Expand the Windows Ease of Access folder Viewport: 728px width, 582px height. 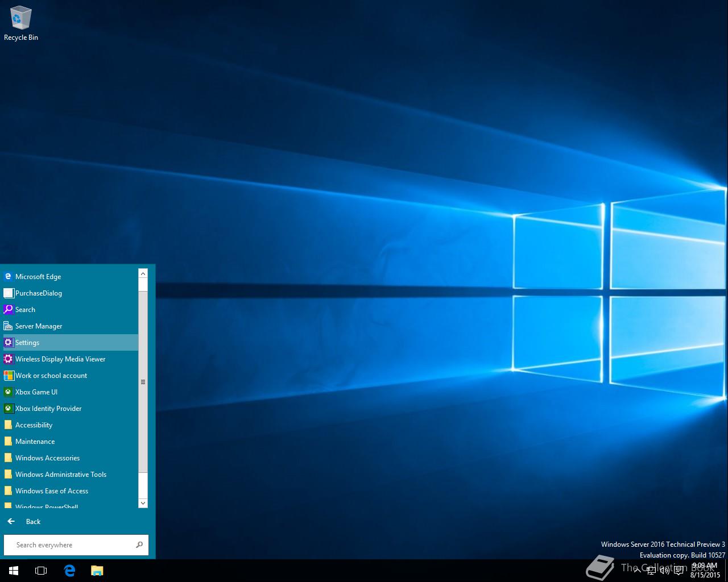[x=71, y=490]
